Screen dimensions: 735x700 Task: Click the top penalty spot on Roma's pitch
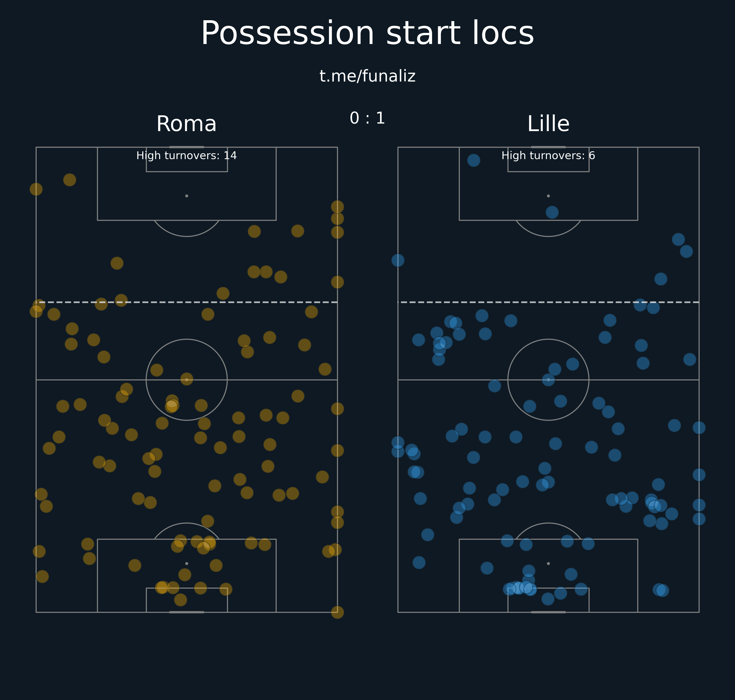click(186, 196)
